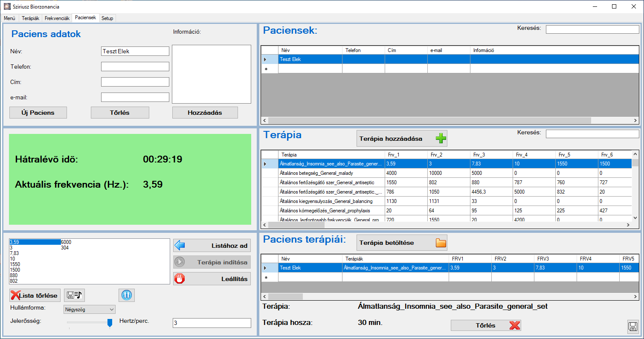The width and height of the screenshot is (644, 339).
Task: Clear the list with the Lista törlése button
Action: (35, 295)
